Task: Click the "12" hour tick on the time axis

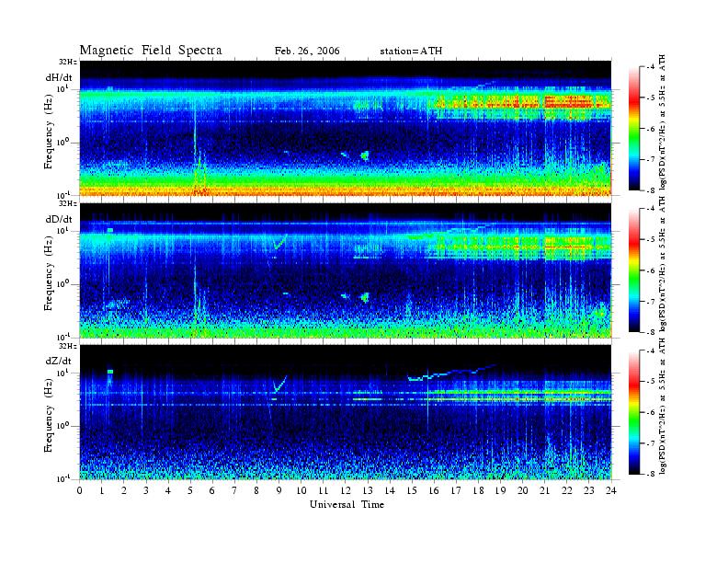Action: (x=346, y=490)
